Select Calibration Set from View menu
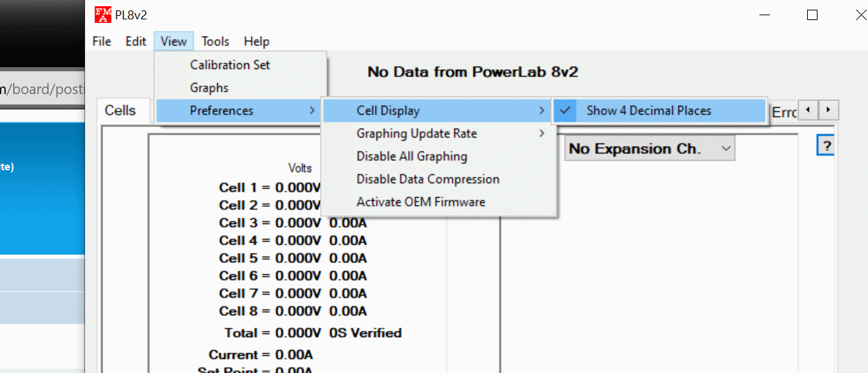The width and height of the screenshot is (868, 373). [230, 65]
